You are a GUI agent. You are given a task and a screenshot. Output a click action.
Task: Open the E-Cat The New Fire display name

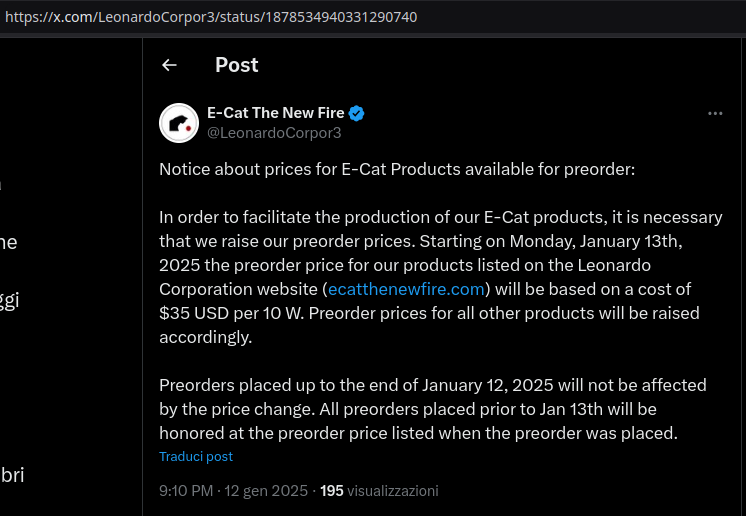tap(275, 113)
